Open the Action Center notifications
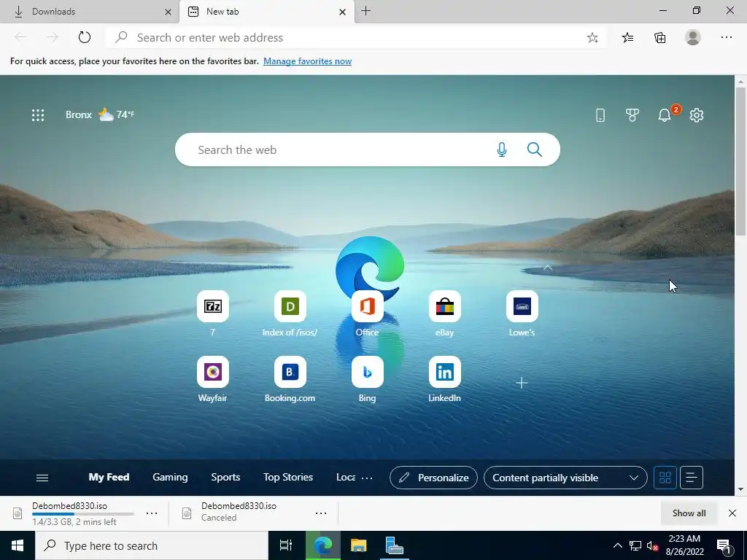 point(724,545)
